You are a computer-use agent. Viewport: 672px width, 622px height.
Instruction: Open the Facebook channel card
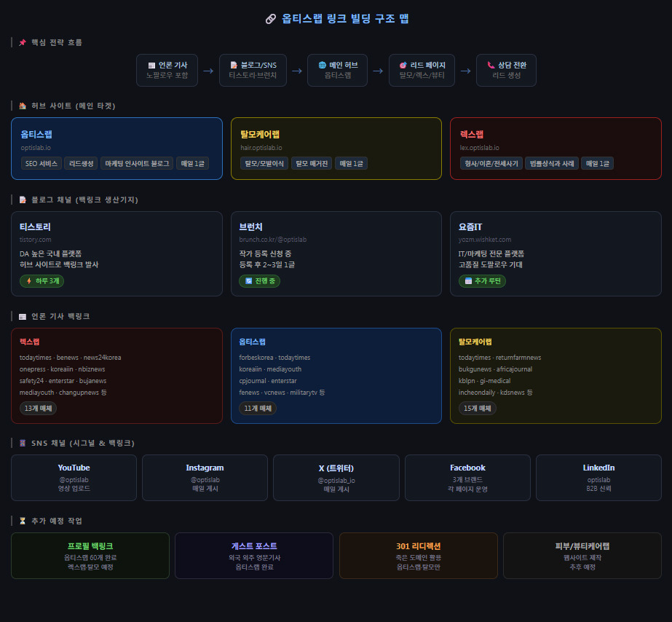[x=467, y=478]
